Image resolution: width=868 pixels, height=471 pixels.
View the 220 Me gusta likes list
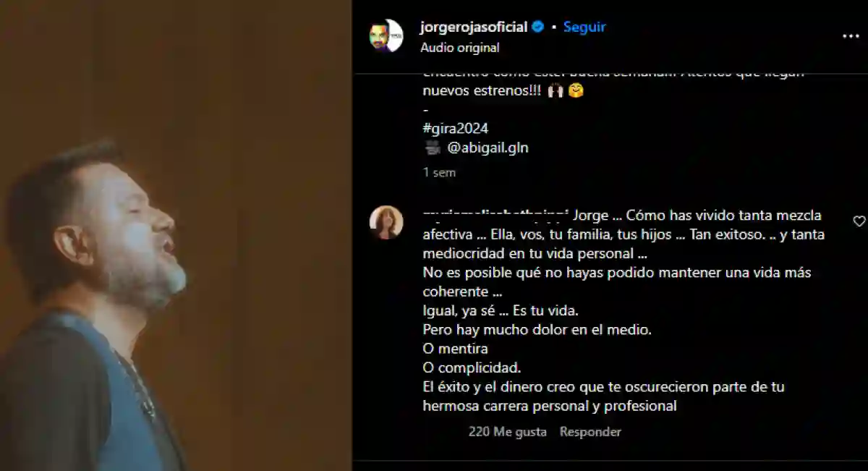click(x=507, y=432)
